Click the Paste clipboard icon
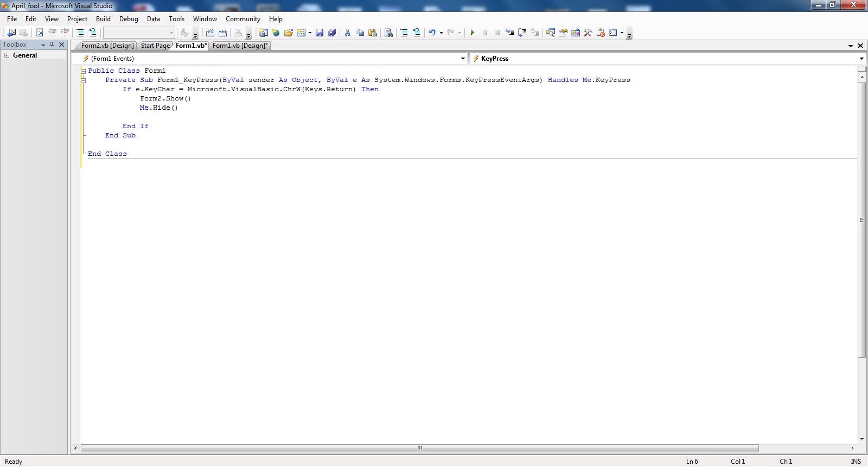This screenshot has height=467, width=868. pyautogui.click(x=373, y=33)
